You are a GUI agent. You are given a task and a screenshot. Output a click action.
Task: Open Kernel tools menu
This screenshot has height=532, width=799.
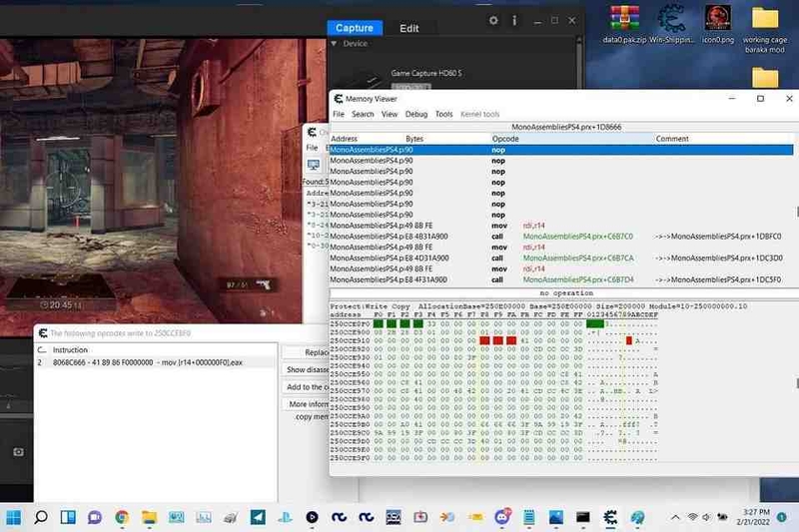coord(480,114)
